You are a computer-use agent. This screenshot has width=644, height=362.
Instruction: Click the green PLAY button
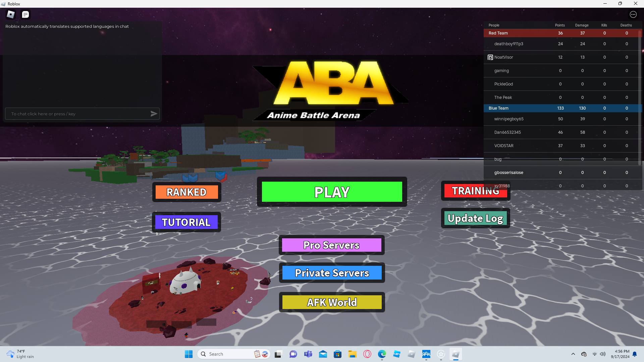click(332, 192)
